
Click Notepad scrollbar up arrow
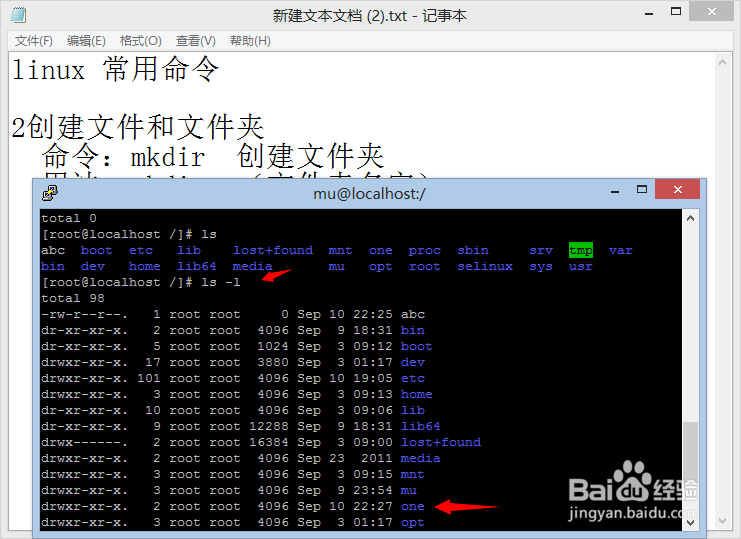tap(722, 62)
